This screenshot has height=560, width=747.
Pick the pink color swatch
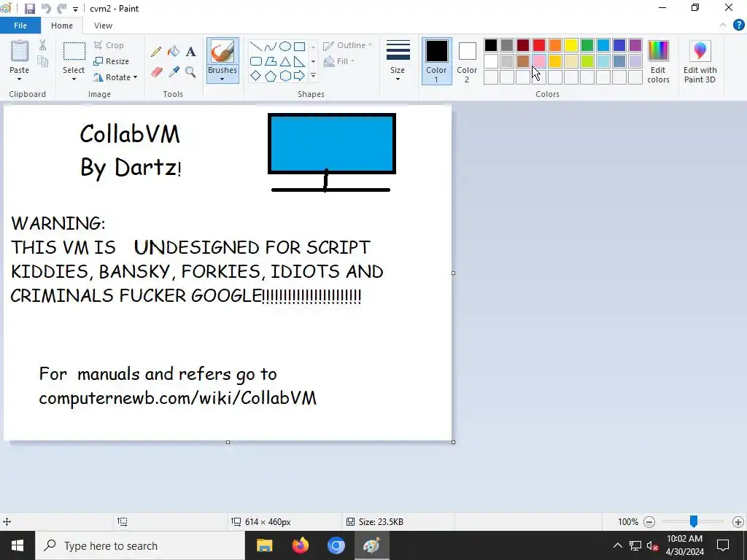[x=539, y=61]
